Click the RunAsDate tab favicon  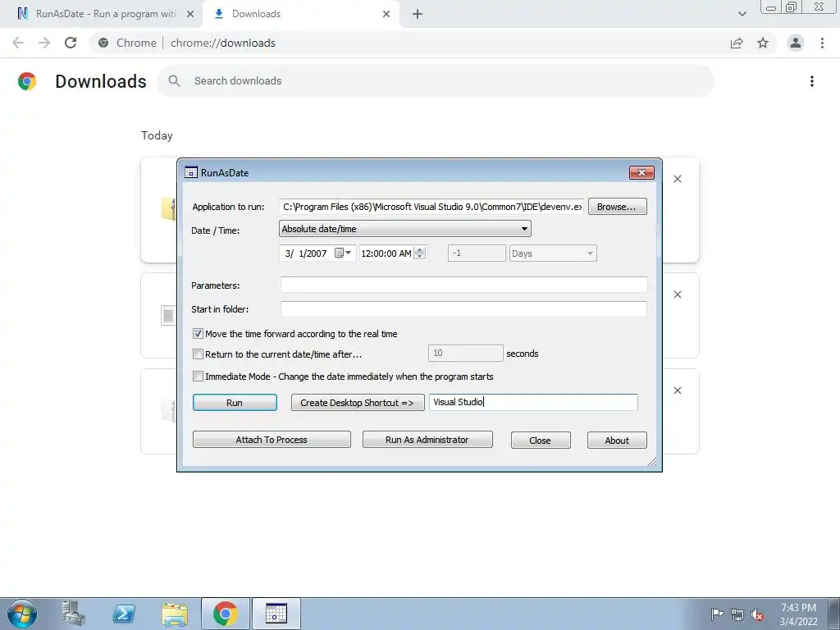point(22,14)
